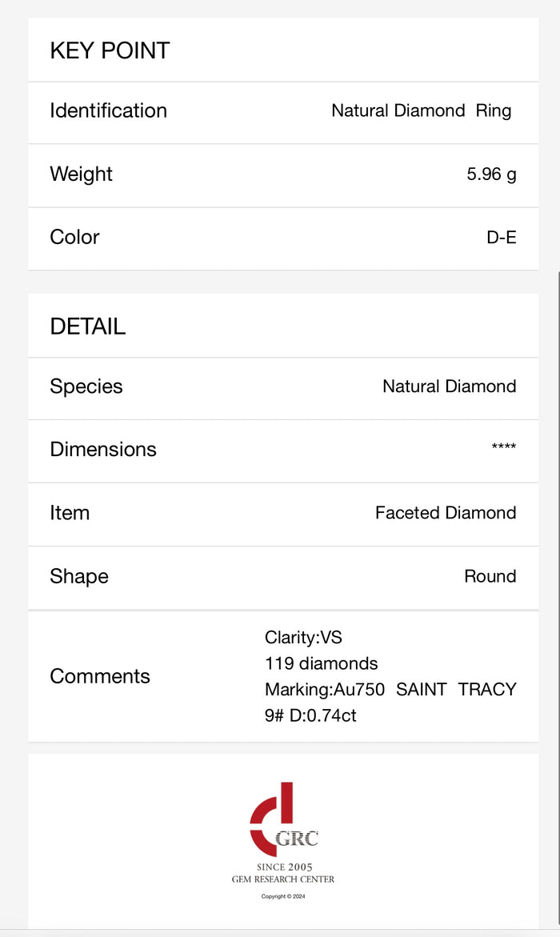This screenshot has height=937, width=560.
Task: Click the DETAIL section heading
Action: [x=87, y=326]
